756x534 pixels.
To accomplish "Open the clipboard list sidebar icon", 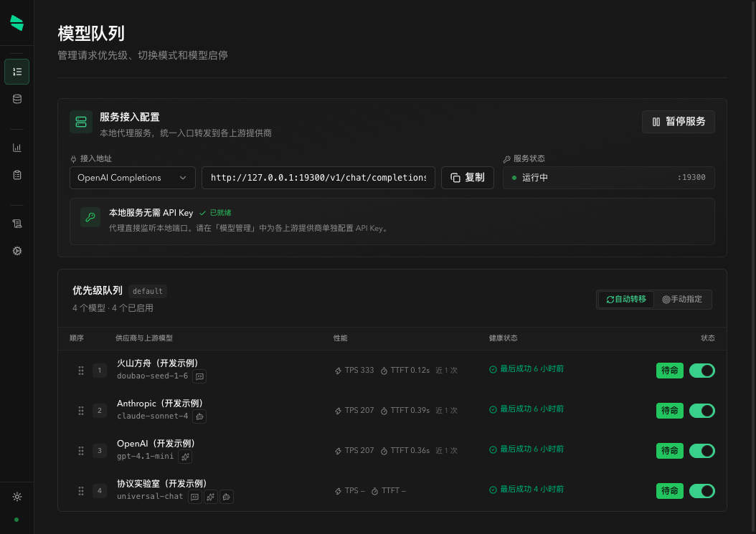I will point(17,175).
